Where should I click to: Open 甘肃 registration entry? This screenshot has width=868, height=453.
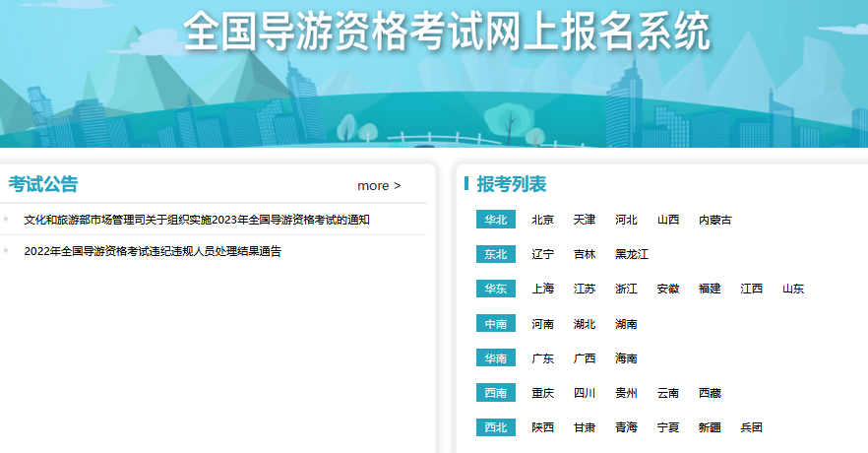(585, 427)
